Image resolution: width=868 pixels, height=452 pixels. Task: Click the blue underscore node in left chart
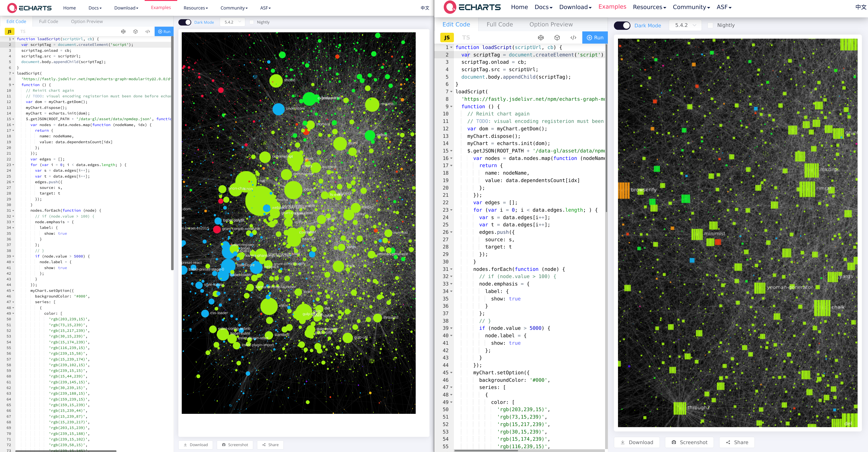278,109
